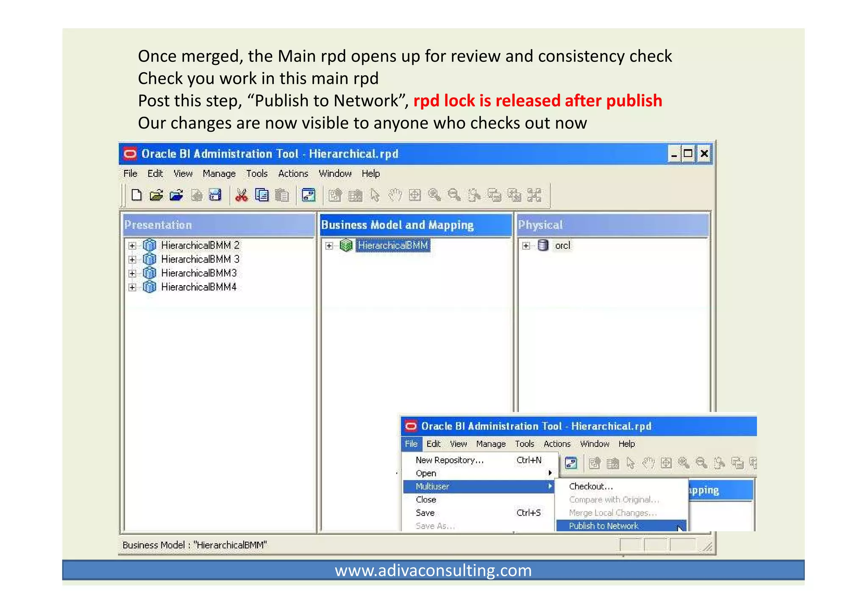
Task: Click the blue Open Online folder icon
Action: (x=176, y=195)
